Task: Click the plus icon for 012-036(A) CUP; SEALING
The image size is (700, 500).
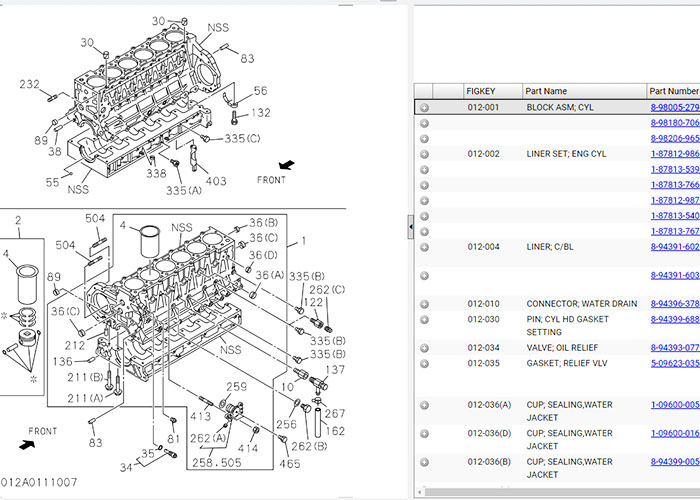Action: [x=424, y=405]
